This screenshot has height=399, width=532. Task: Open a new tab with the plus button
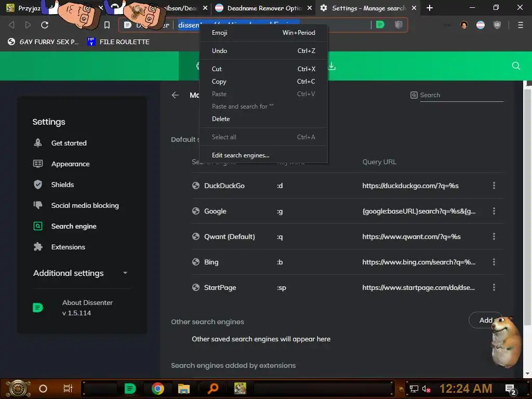pyautogui.click(x=430, y=8)
